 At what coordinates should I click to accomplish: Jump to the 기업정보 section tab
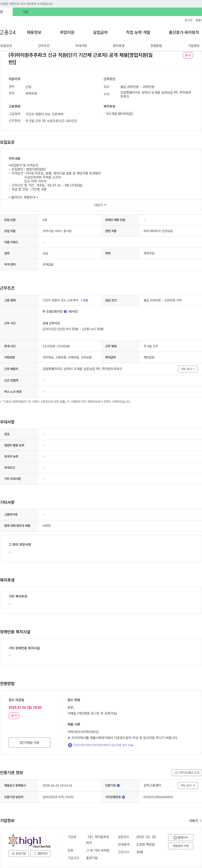coord(194,45)
